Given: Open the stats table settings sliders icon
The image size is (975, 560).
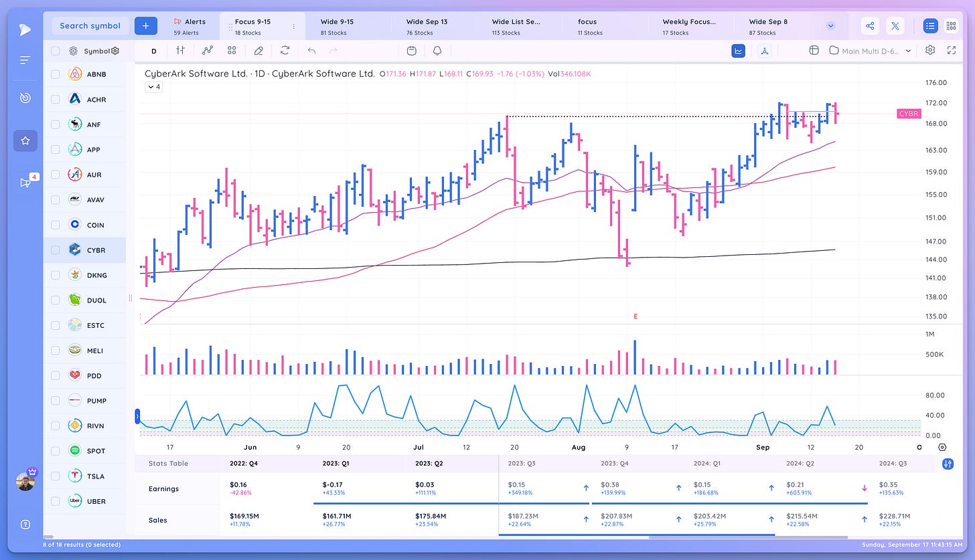Looking at the screenshot, I should (x=948, y=464).
